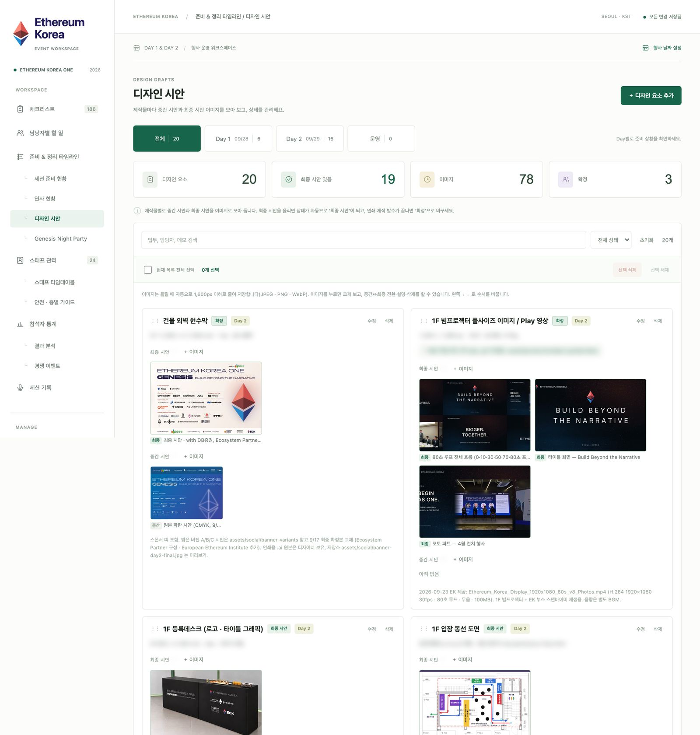Switch to the Day 2 09/29 tab
Image resolution: width=700 pixels, height=735 pixels.
click(310, 139)
